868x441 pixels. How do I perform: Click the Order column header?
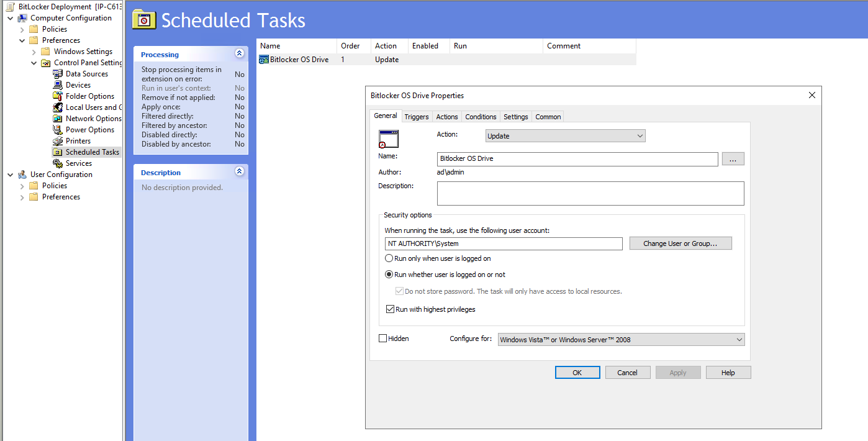355,46
